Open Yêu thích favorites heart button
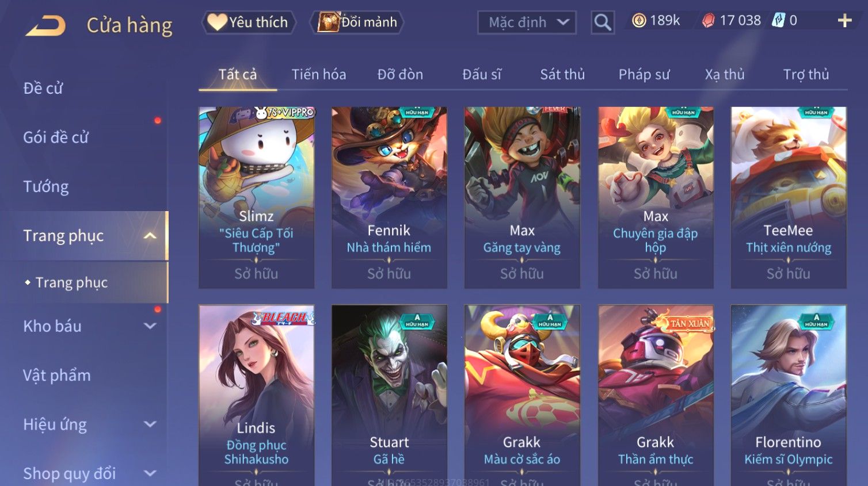This screenshot has width=868, height=486. (x=249, y=22)
